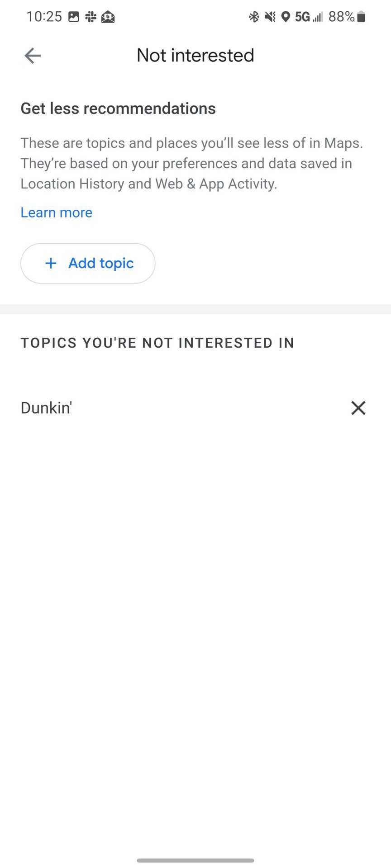The image size is (391, 868).
Task: Tap the battery icon showing 88%
Action: point(361,17)
